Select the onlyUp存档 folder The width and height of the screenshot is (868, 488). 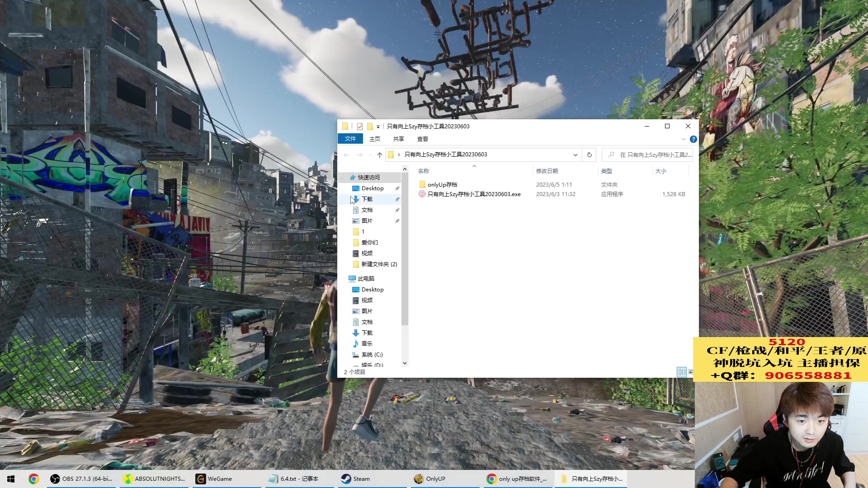[x=442, y=184]
